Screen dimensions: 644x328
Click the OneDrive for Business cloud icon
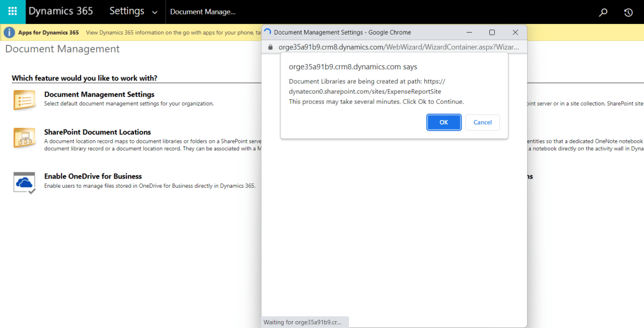(25, 182)
